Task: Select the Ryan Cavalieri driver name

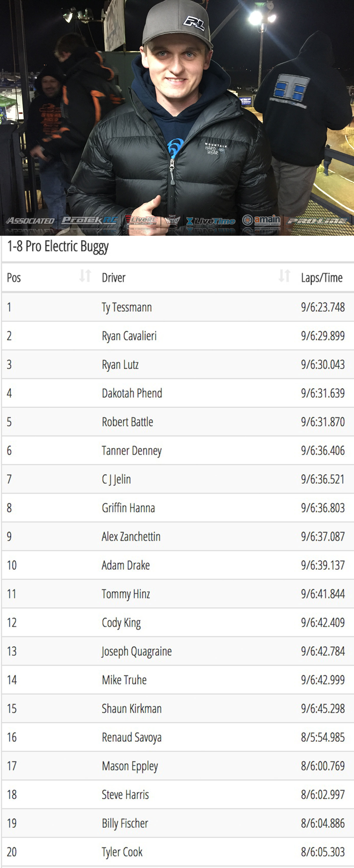Action: [129, 336]
